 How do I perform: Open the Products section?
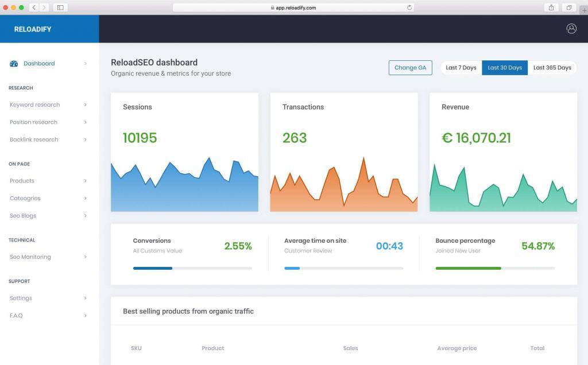tap(21, 181)
